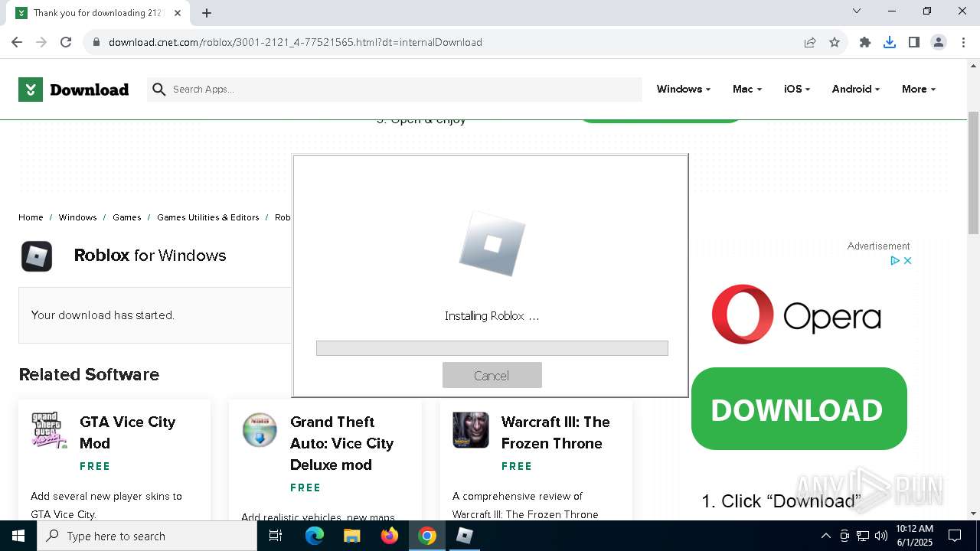Reload the page with the refresh icon
Viewport: 980px width, 551px height.
click(66, 42)
